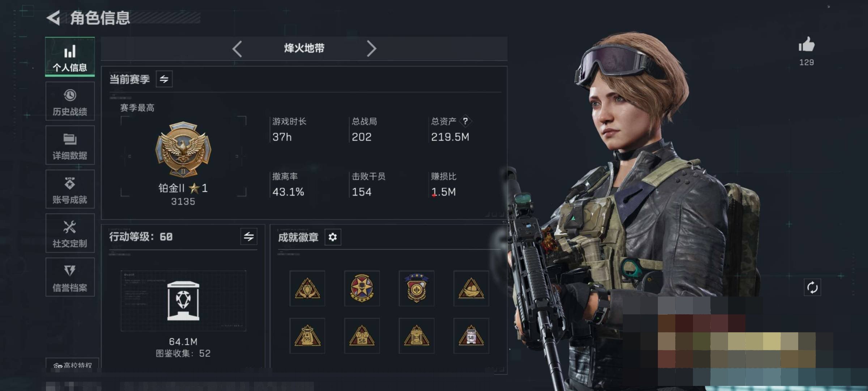Viewport: 868px width, 391px height.
Task: Open the 历史战绩 tab
Action: click(70, 101)
